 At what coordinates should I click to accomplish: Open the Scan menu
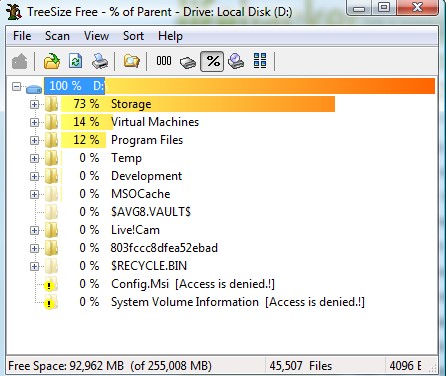click(57, 36)
